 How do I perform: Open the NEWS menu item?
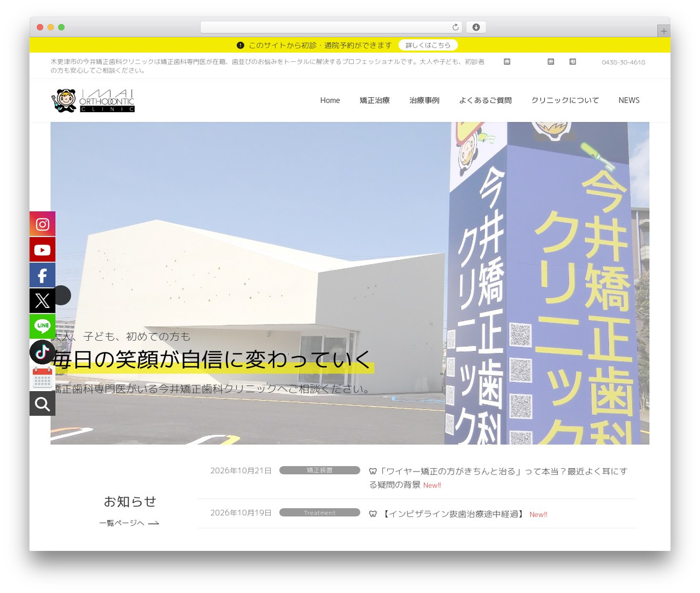click(x=629, y=100)
